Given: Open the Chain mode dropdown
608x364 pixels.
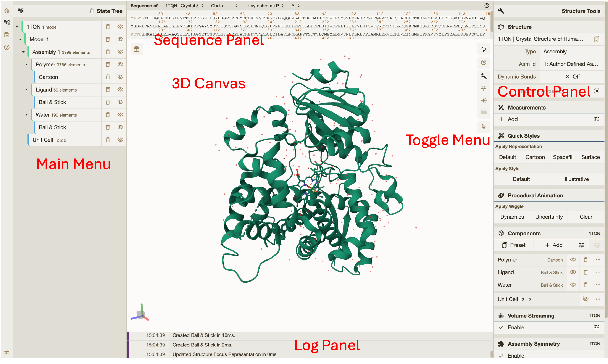Looking at the screenshot, I should point(224,6).
